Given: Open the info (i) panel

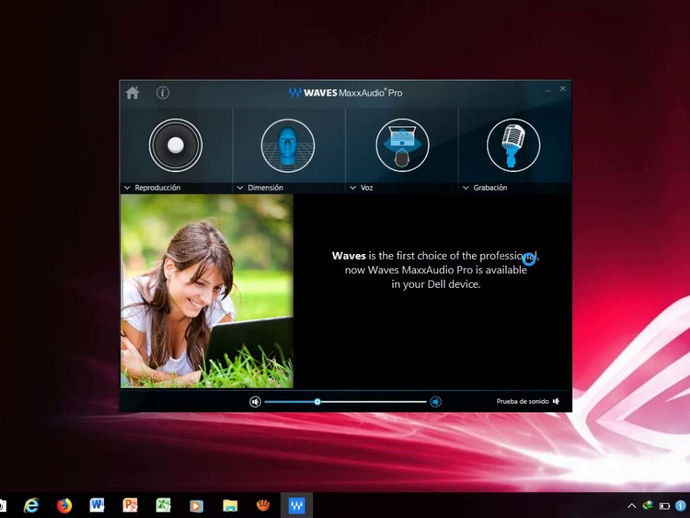Looking at the screenshot, I should click(x=162, y=93).
